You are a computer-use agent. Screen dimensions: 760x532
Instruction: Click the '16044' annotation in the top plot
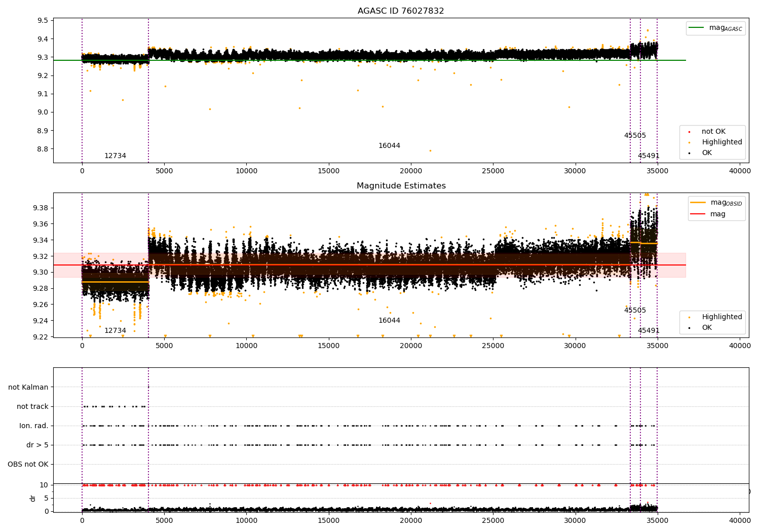click(389, 146)
